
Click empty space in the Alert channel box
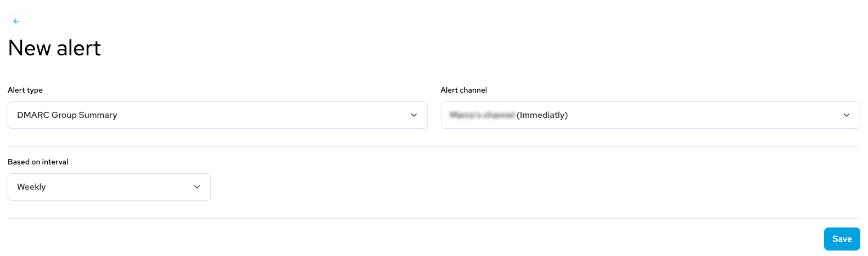pos(703,115)
